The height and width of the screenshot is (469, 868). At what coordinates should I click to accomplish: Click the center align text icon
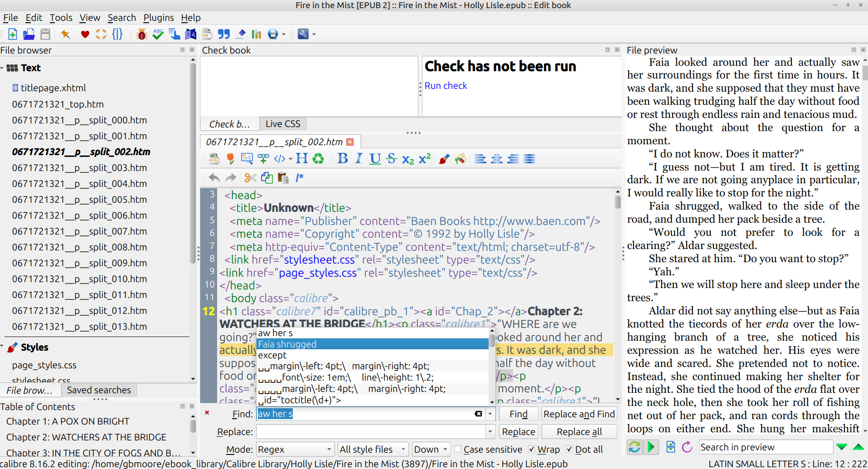click(x=497, y=159)
